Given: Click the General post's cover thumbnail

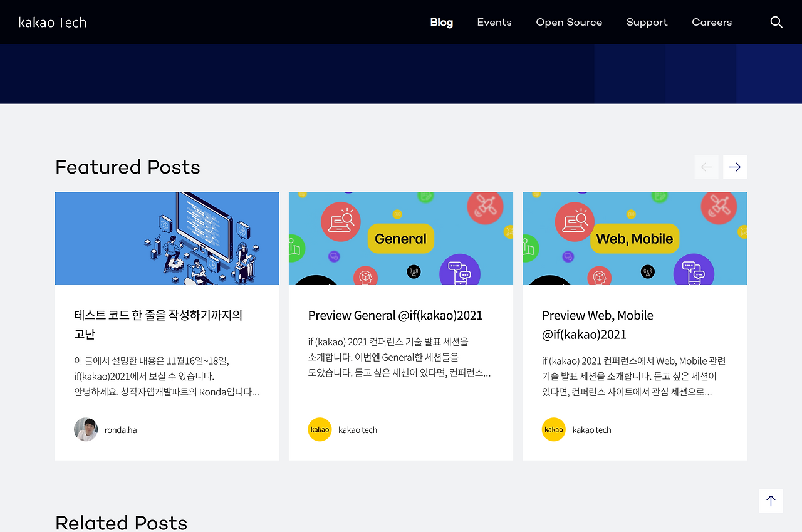Looking at the screenshot, I should (400, 238).
